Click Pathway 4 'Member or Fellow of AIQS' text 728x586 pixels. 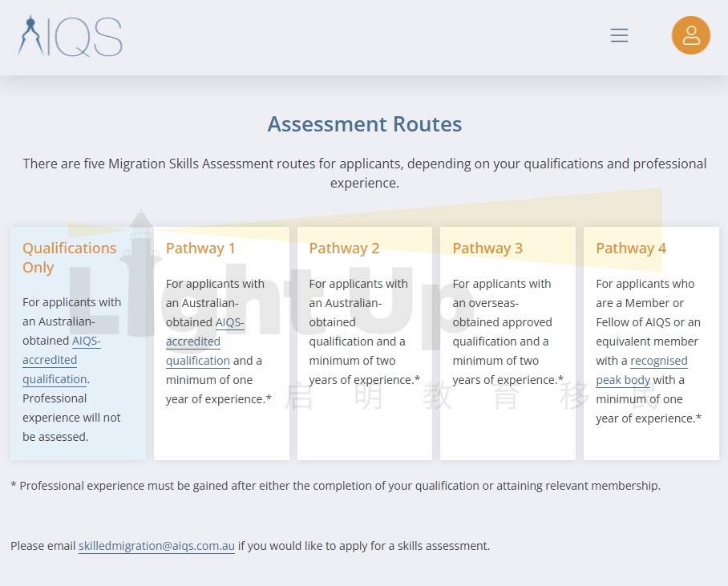click(648, 313)
